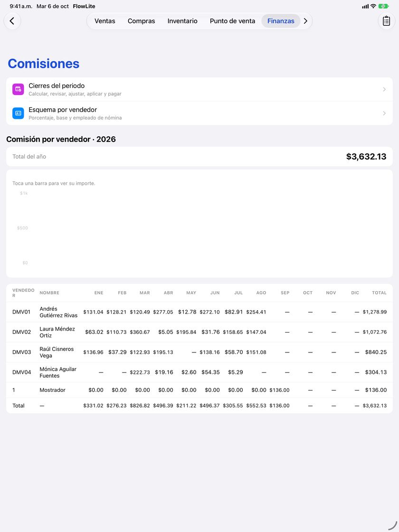Screen dimensions: 399x532
Task: Tap grand total $3,632.13 in table
Action: tap(375, 406)
